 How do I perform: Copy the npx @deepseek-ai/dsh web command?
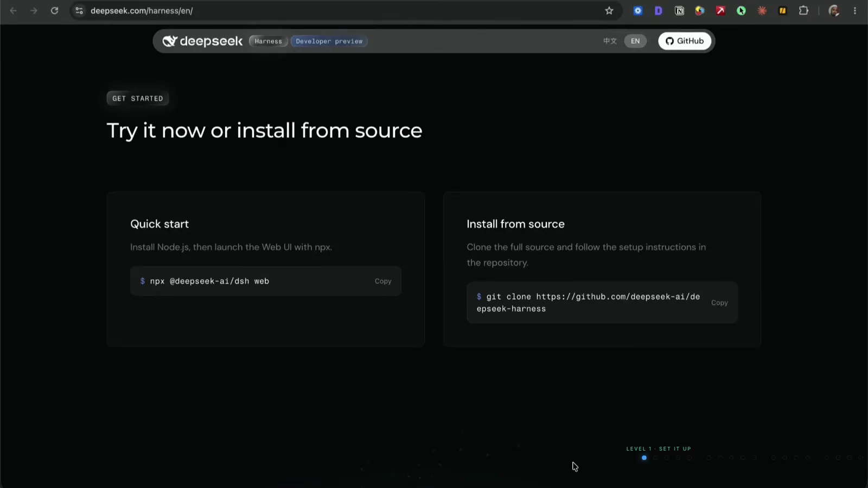[x=383, y=281]
